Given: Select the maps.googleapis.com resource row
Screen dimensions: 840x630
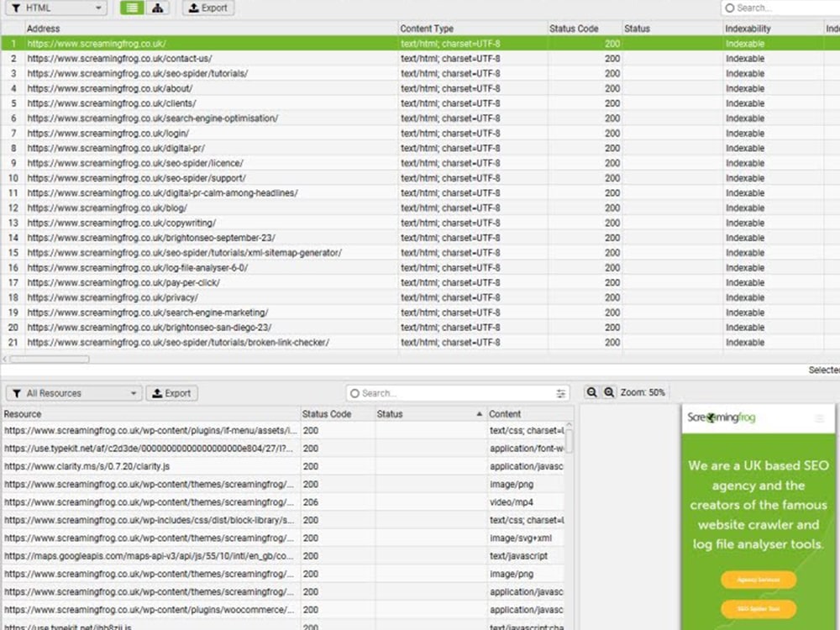Looking at the screenshot, I should (283, 556).
